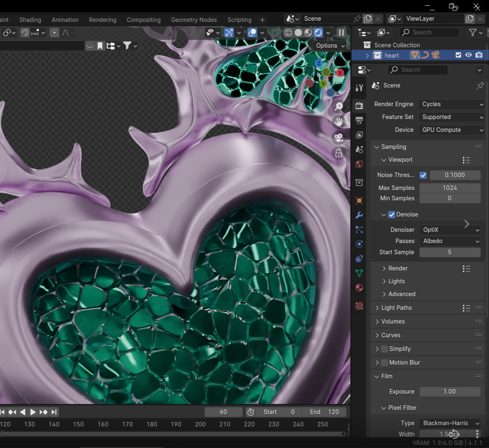Click the viewport zoom magnifier icon
This screenshot has width=489, height=448.
pos(339,107)
